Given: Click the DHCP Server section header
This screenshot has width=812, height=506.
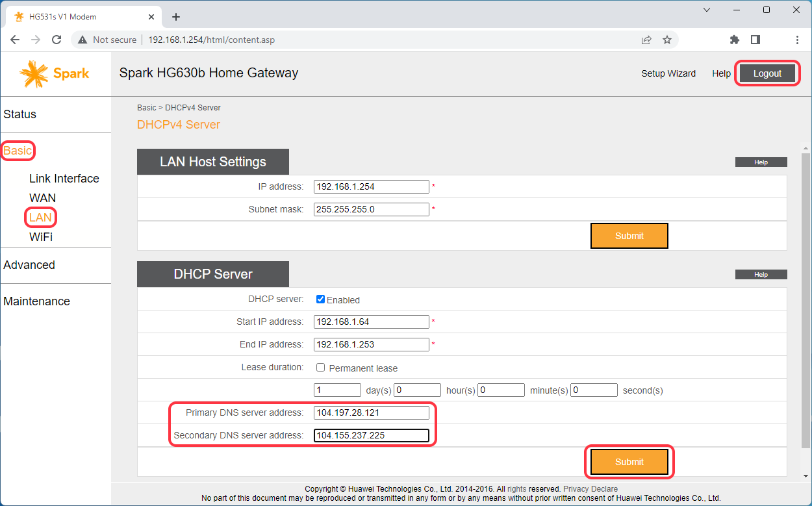Looking at the screenshot, I should [213, 274].
